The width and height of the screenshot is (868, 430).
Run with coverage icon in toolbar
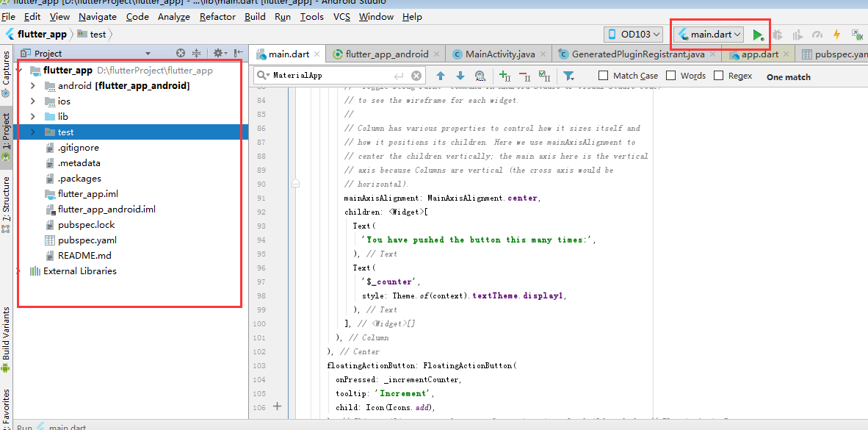(798, 35)
